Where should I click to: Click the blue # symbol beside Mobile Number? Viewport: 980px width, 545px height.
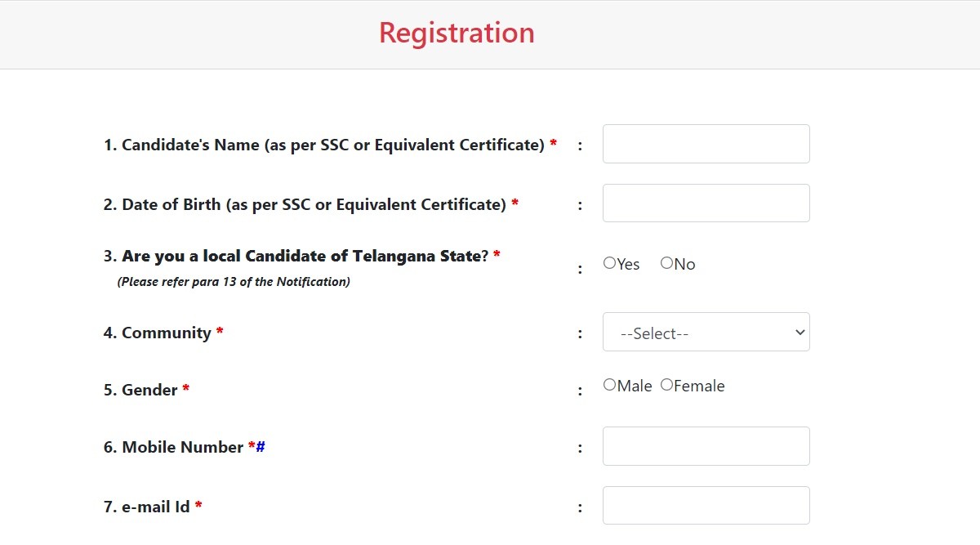261,447
